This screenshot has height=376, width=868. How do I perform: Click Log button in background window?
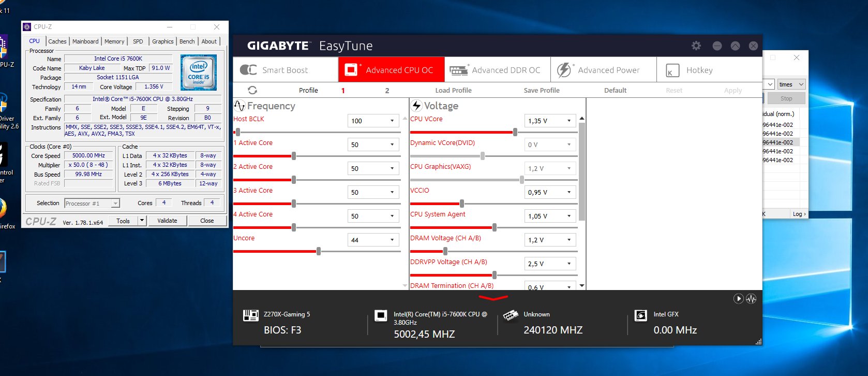[799, 214]
